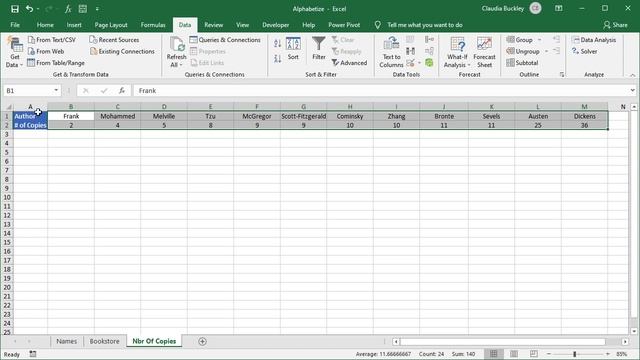The image size is (640, 360).
Task: Open Customize Quick Access Toolbar dropdown
Action: pos(97,9)
